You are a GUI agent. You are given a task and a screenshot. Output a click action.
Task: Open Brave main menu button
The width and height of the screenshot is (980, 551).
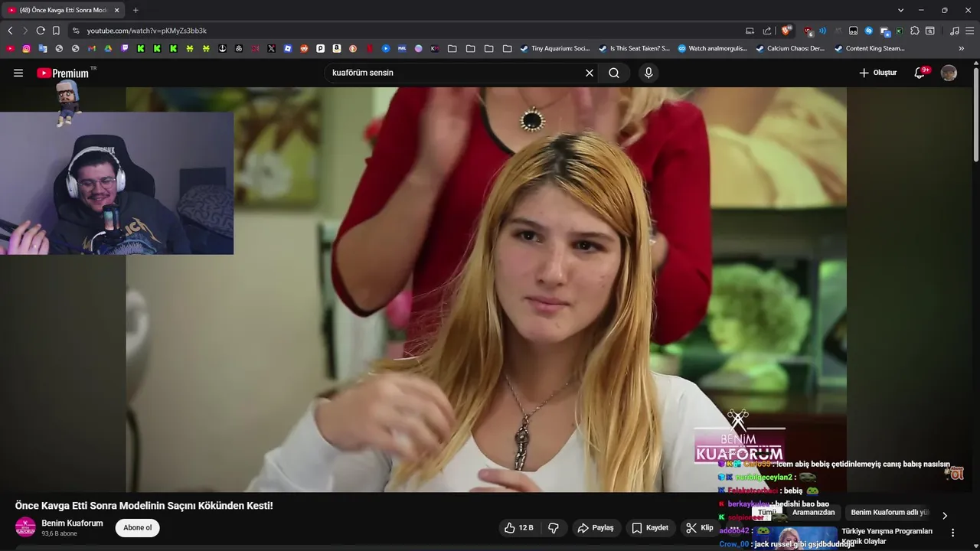pyautogui.click(x=970, y=31)
